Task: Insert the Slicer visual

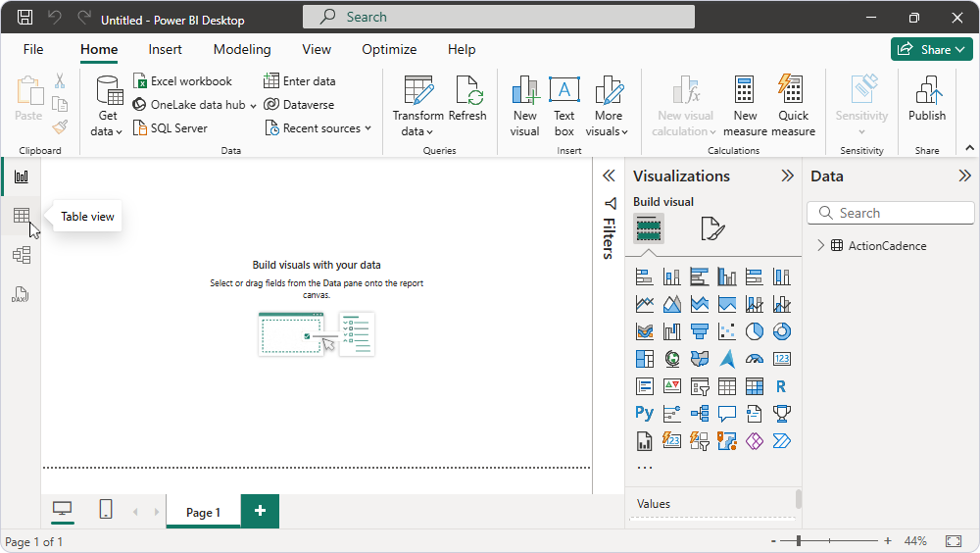Action: click(x=700, y=386)
